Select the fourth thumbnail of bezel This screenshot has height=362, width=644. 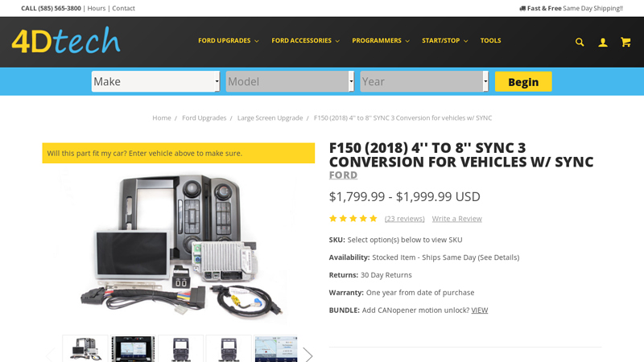coord(229,349)
